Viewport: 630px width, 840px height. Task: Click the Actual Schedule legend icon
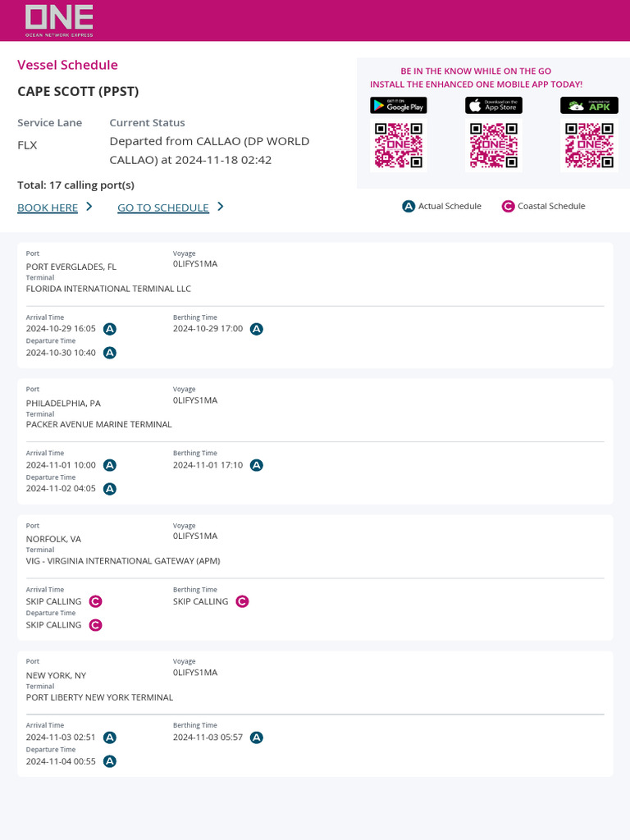pyautogui.click(x=409, y=207)
